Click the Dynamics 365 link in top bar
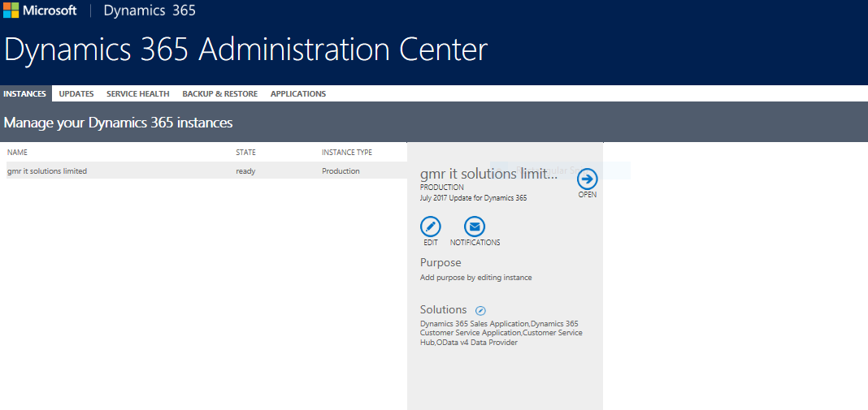Screen dimensions: 868x410 click(150, 11)
